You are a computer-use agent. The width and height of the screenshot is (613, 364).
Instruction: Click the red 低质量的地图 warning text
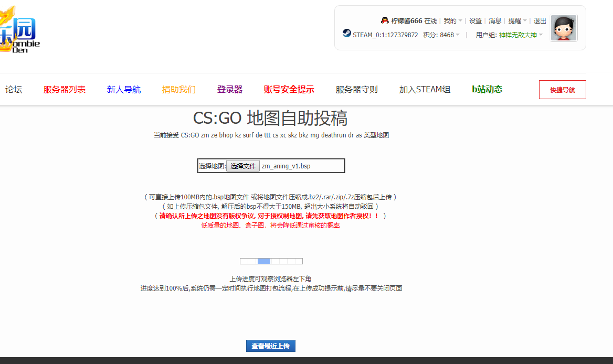pos(270,226)
